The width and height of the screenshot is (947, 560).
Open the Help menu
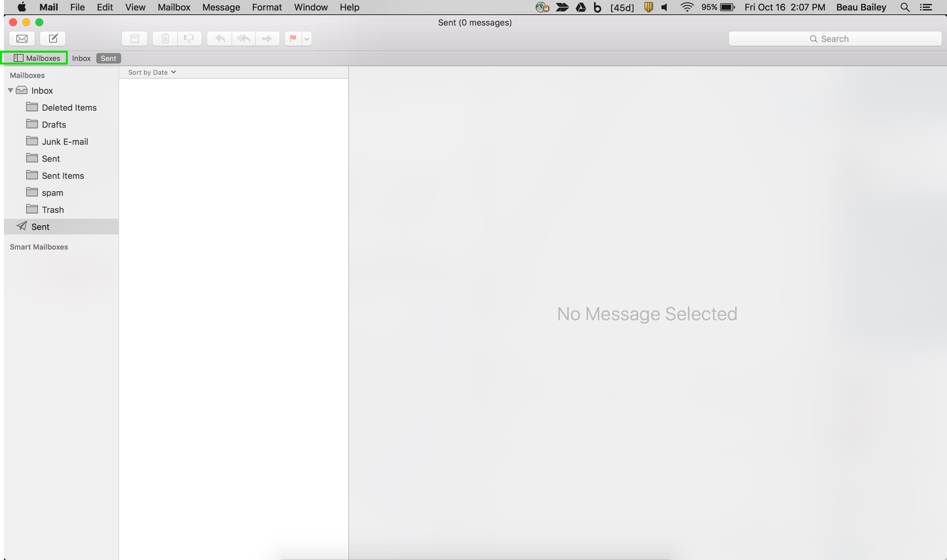click(349, 7)
